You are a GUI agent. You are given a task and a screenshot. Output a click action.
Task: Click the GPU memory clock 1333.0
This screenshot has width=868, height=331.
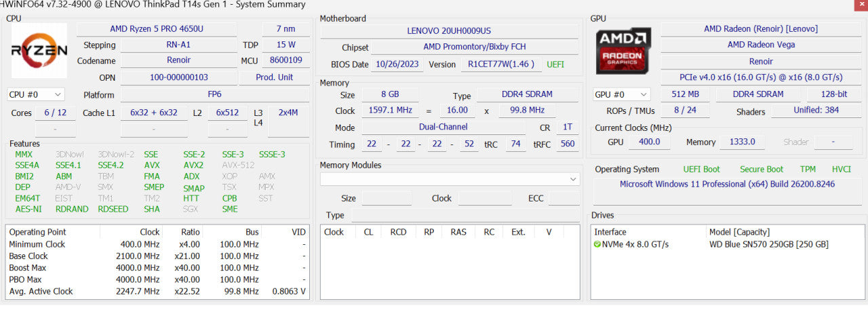[744, 142]
